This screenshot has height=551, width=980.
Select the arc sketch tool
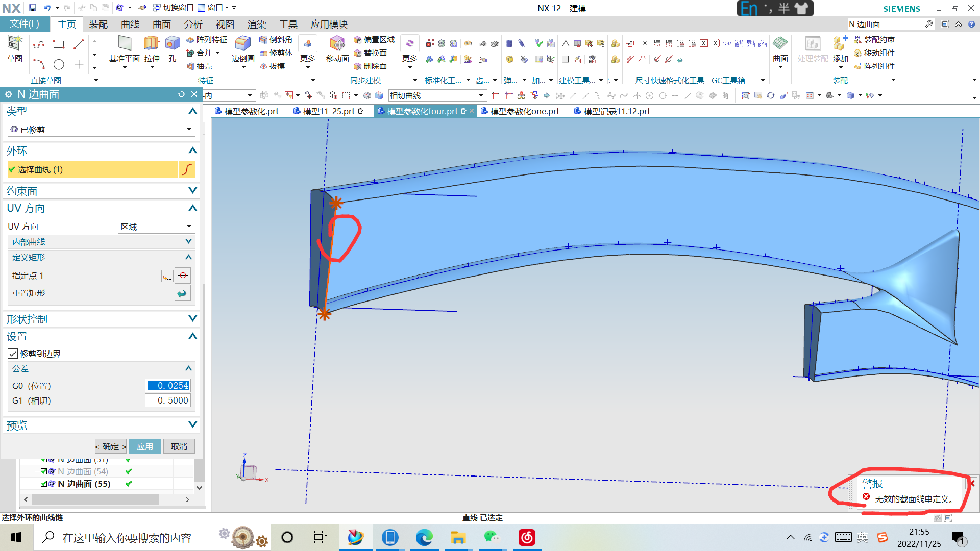[39, 64]
